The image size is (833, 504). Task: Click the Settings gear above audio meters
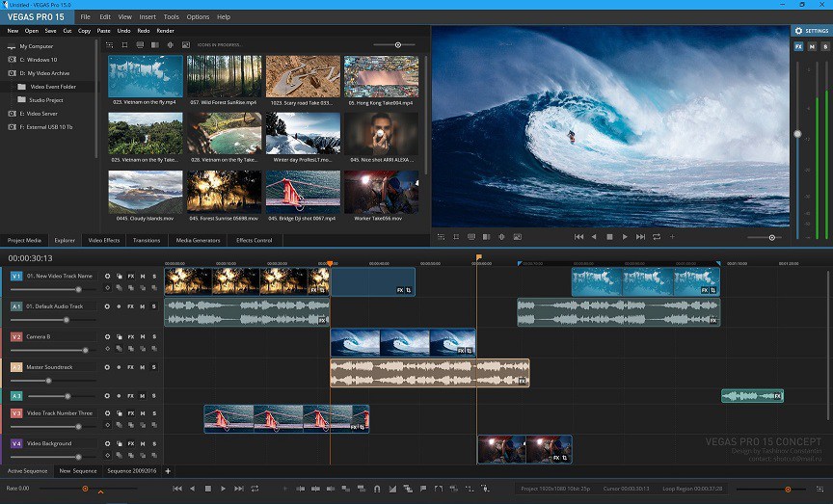click(x=798, y=31)
